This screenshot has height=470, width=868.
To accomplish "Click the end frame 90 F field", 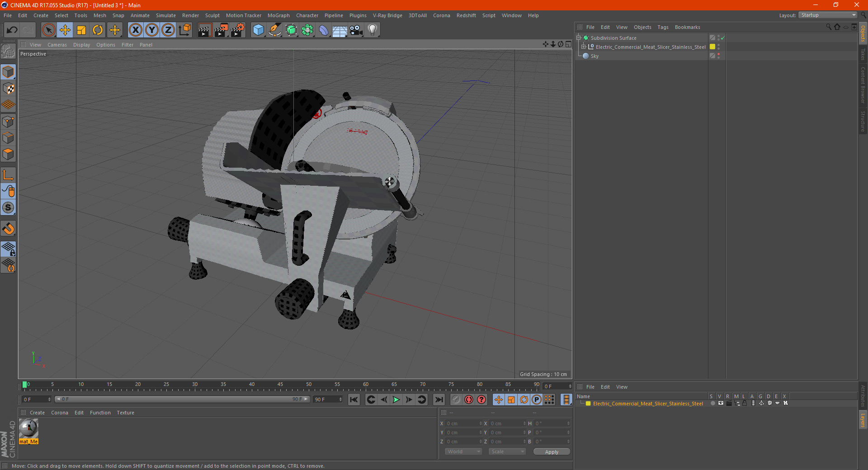I will 328,399.
